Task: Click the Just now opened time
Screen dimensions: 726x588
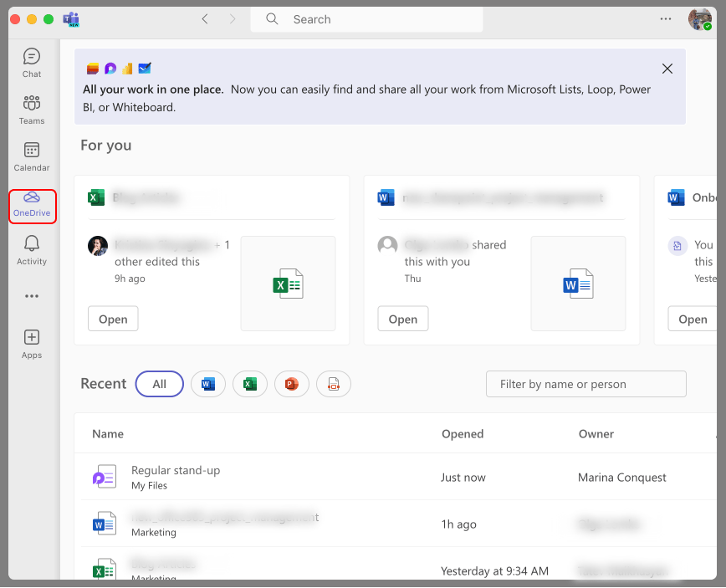Action: point(463,478)
